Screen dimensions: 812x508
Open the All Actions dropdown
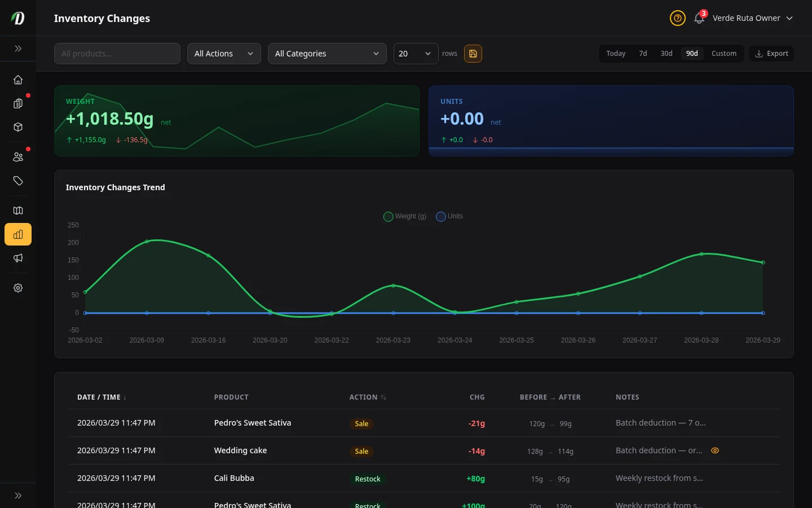click(x=224, y=54)
